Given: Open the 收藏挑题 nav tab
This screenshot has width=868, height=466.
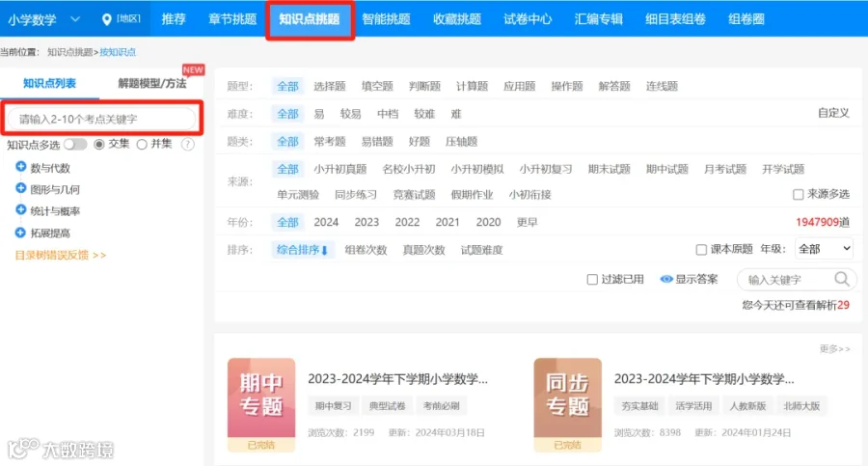Looking at the screenshot, I should pos(457,19).
